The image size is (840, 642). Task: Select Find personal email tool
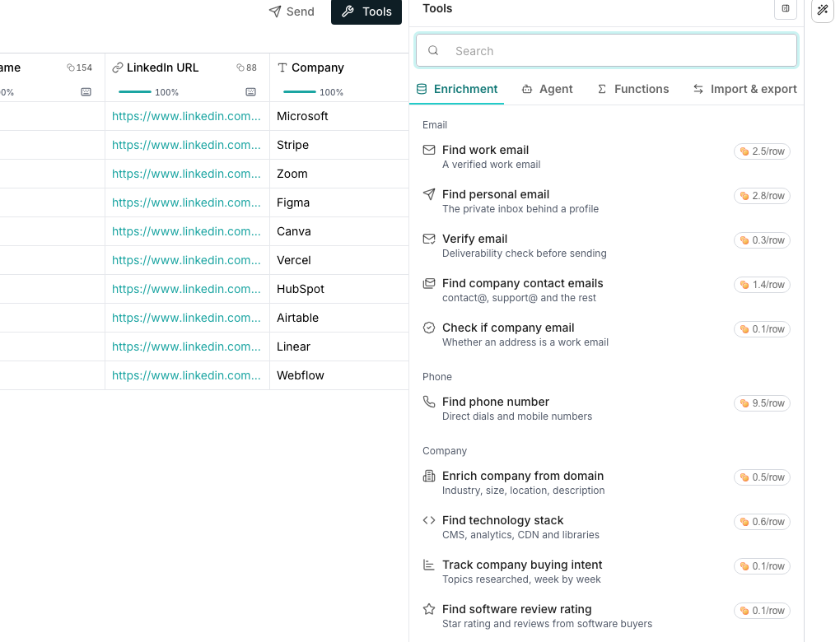pos(606,202)
